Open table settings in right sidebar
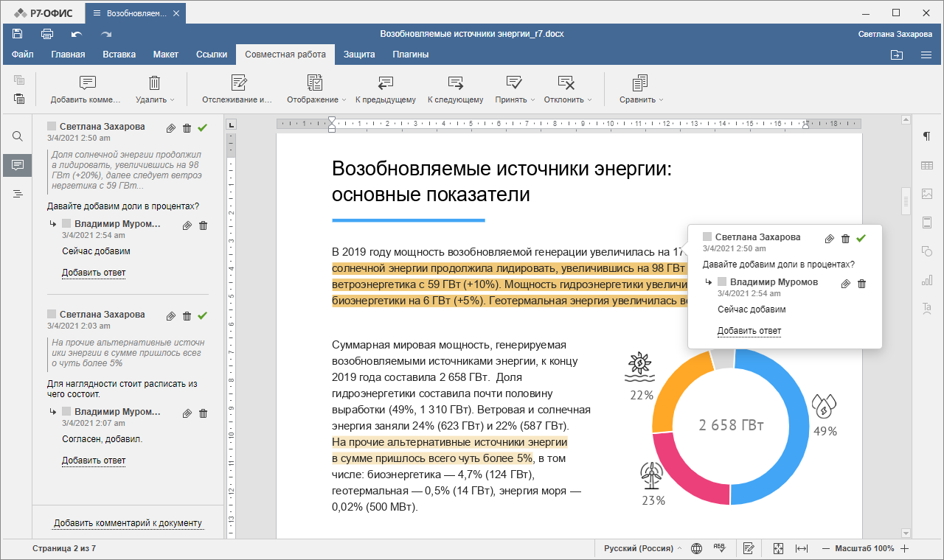Screen dimensions: 944x560 pos(927,166)
